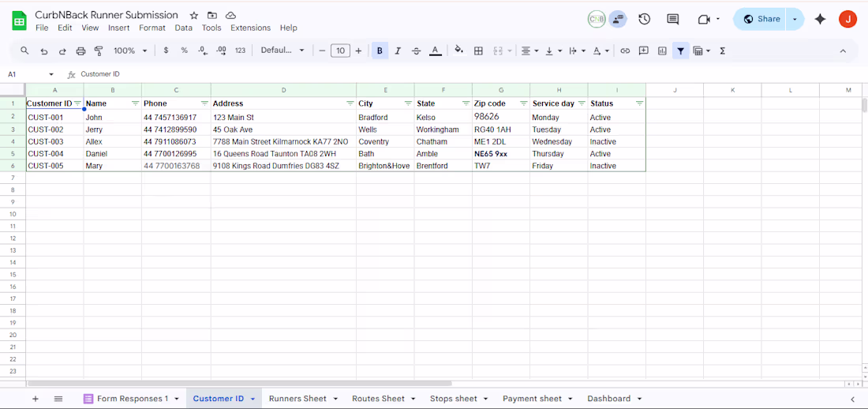Open the Insert menu
The height and width of the screenshot is (409, 868).
119,28
